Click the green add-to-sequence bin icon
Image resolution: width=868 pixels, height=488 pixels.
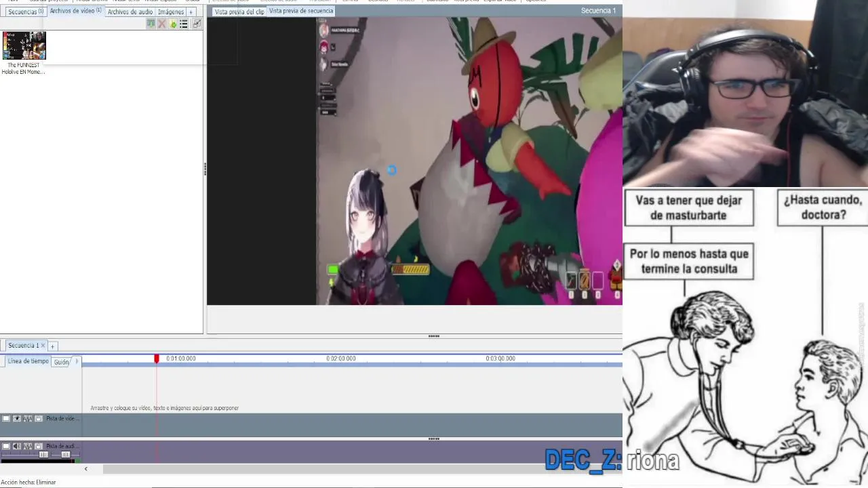151,24
